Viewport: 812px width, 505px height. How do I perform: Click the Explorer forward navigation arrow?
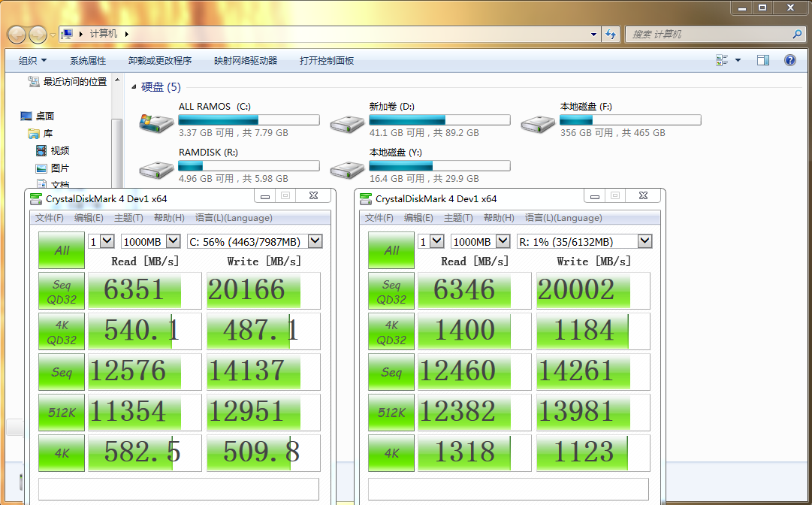pos(38,35)
